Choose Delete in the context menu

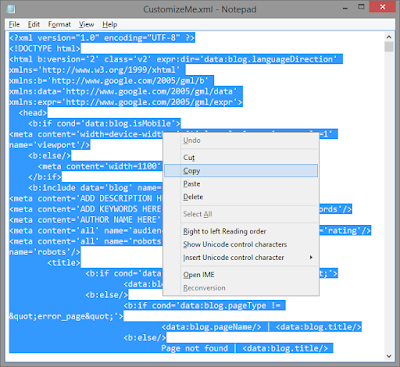[x=241, y=197]
